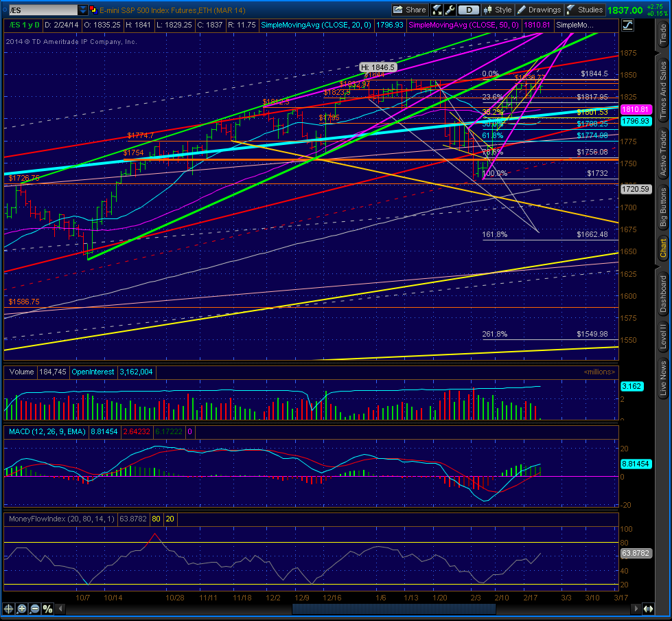Image resolution: width=672 pixels, height=621 pixels.
Task: Open the Active Trader side tab
Action: click(x=663, y=154)
